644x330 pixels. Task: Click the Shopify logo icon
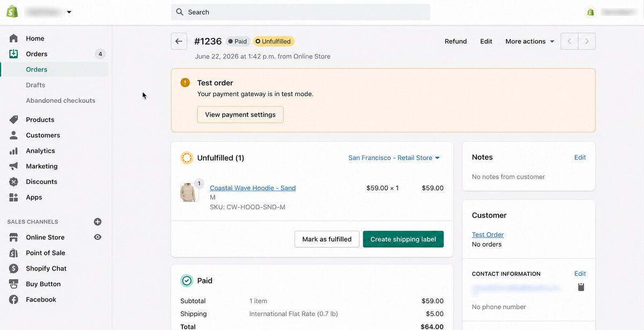pos(12,11)
